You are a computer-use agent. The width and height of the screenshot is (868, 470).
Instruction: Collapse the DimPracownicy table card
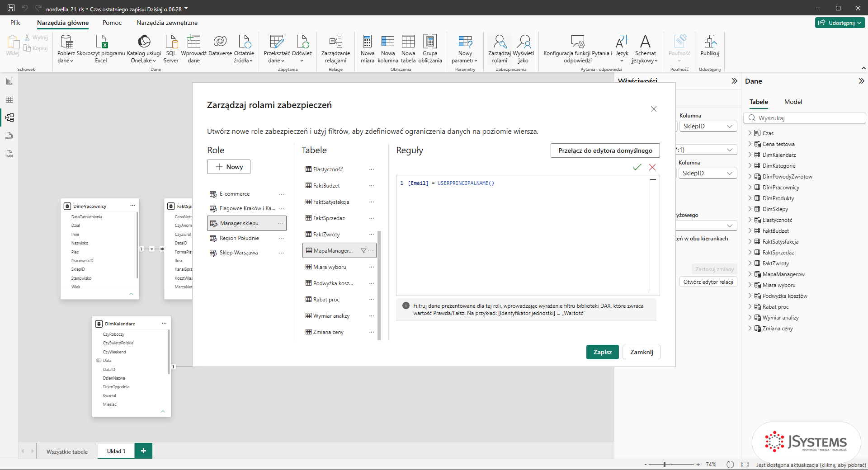tap(131, 294)
